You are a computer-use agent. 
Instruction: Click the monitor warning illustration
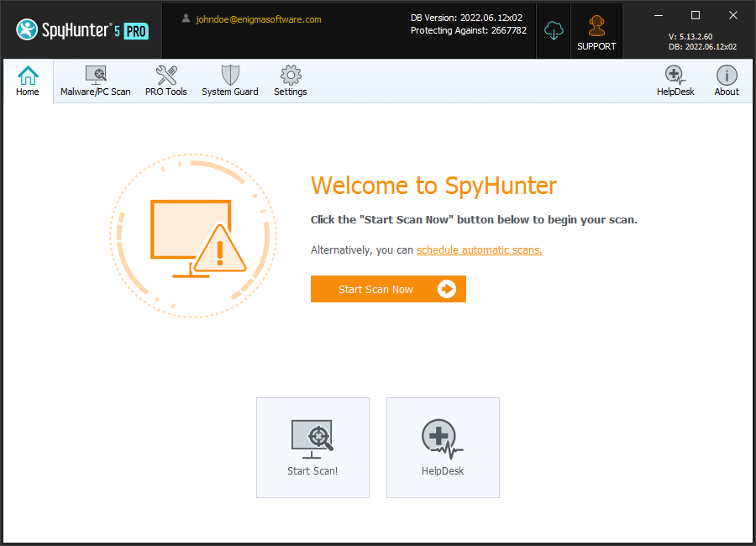tap(193, 236)
